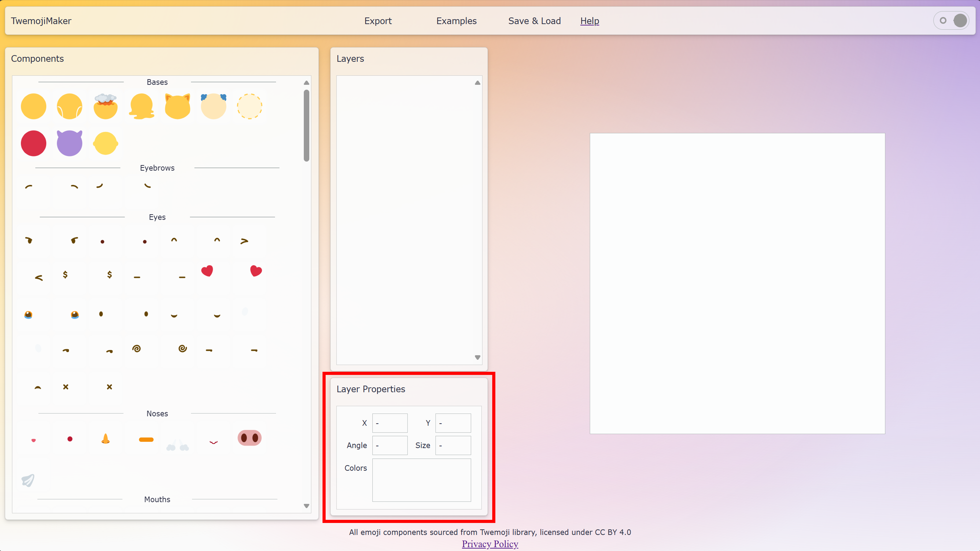Screen dimensions: 980x551
Task: Add the left spiral dizzy eye
Action: (x=137, y=348)
